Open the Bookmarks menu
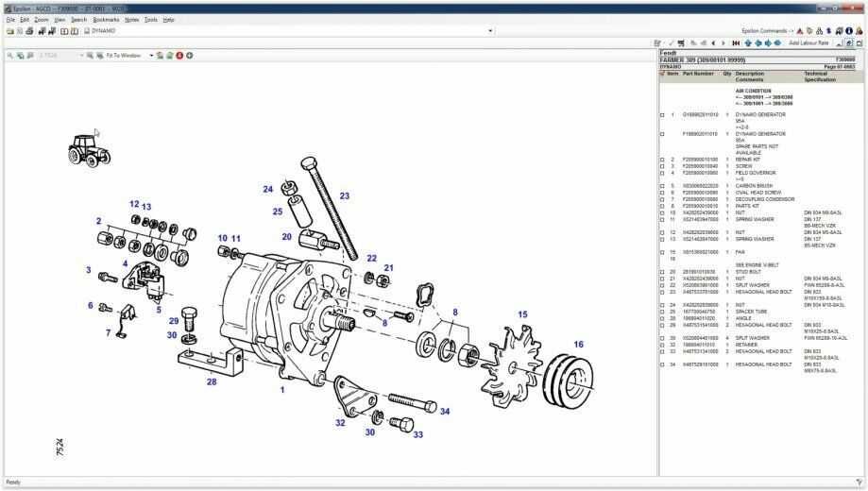 coord(106,20)
